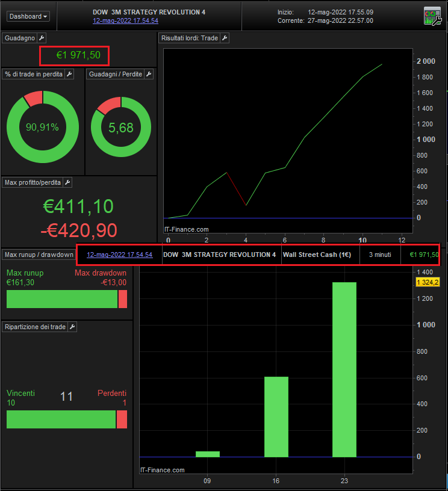Open the 12-mag-2022 17.54.54 link in tooltip row
This screenshot has width=448, height=491.
tap(120, 255)
